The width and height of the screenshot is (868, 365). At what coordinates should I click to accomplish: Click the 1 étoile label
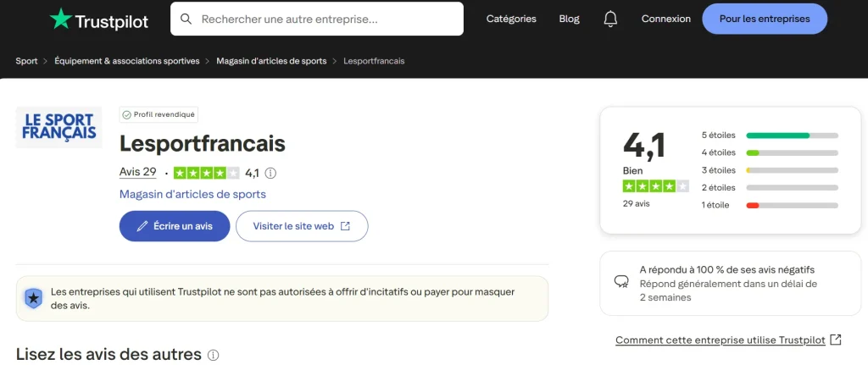pyautogui.click(x=715, y=205)
